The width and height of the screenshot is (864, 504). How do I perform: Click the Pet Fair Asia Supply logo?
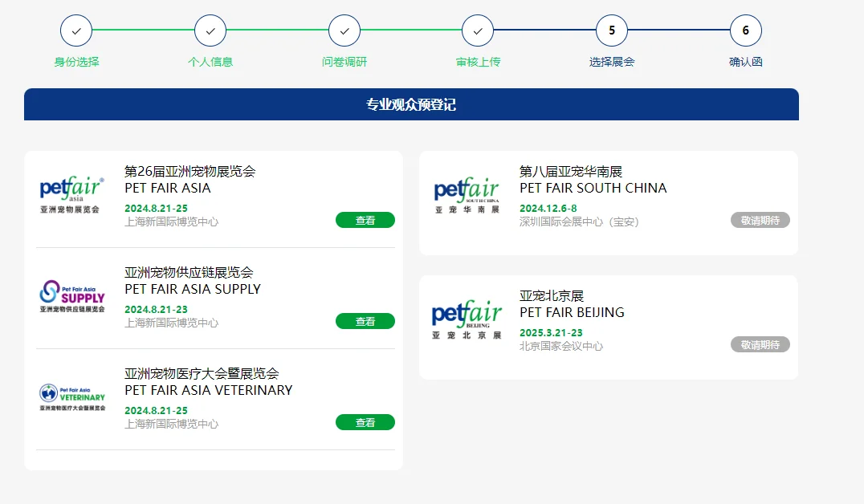coord(71,296)
